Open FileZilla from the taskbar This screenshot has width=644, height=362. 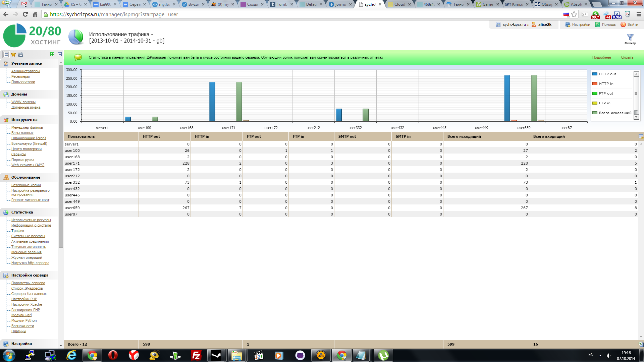[x=196, y=355]
